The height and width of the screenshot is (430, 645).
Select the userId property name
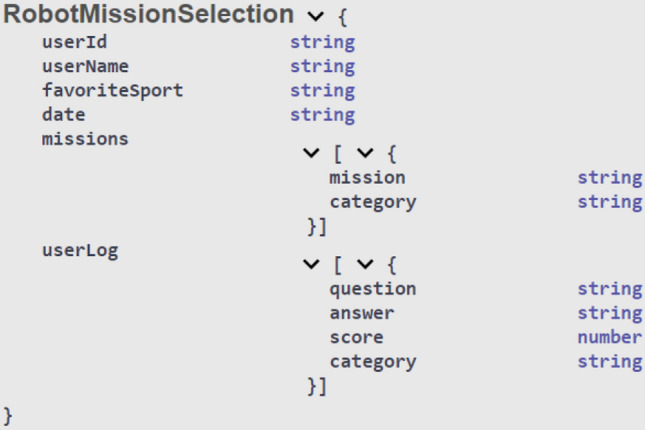(x=74, y=42)
